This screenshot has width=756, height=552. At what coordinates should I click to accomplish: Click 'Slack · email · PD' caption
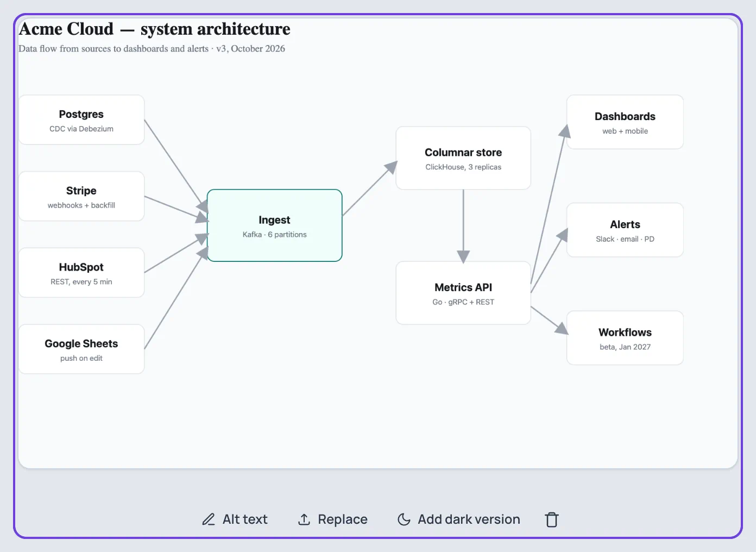click(625, 239)
